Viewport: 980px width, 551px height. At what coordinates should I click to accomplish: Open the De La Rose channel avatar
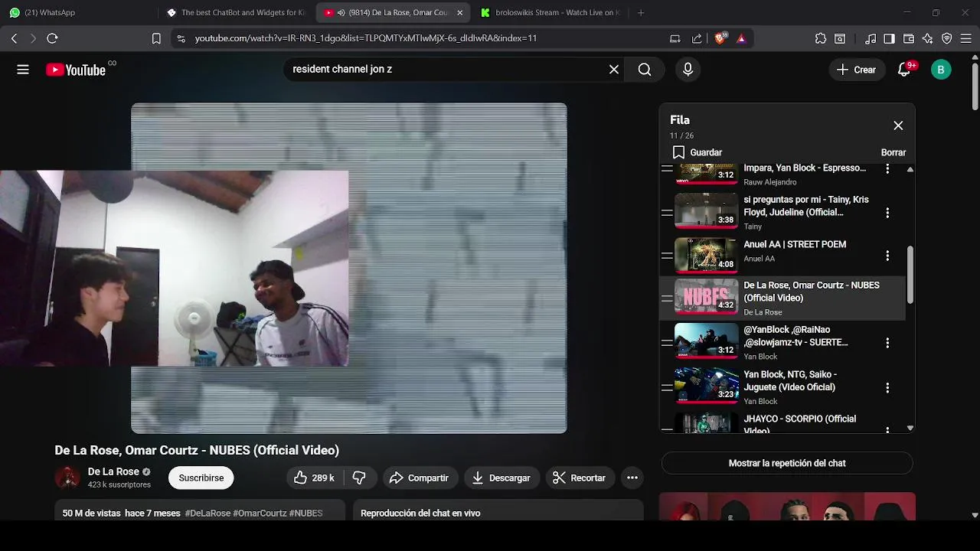[67, 478]
